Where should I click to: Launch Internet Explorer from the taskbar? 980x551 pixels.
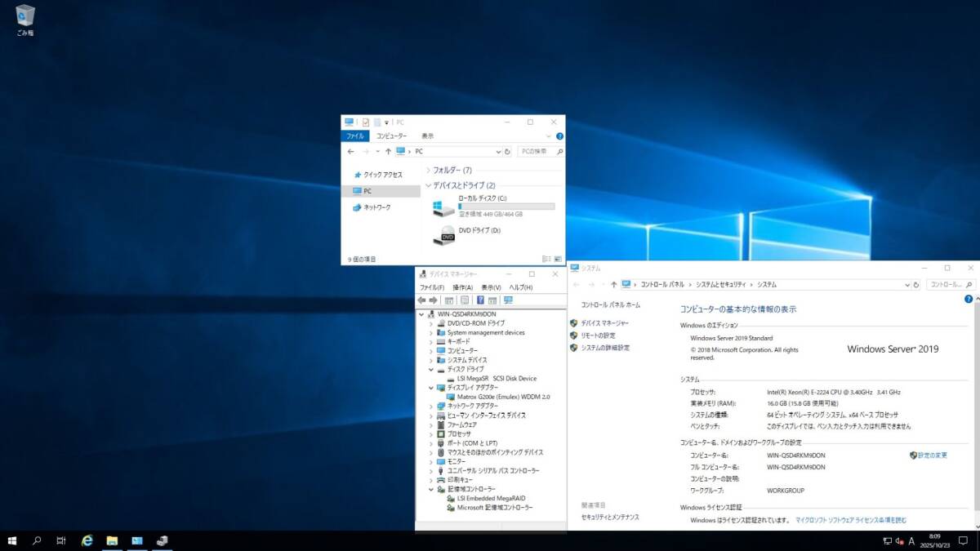coord(87,540)
